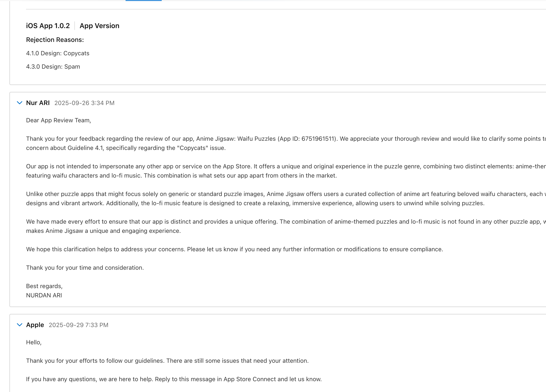The height and width of the screenshot is (392, 546).
Task: Select the 4.1.0 Design: Copycats reason
Action: pos(58,53)
